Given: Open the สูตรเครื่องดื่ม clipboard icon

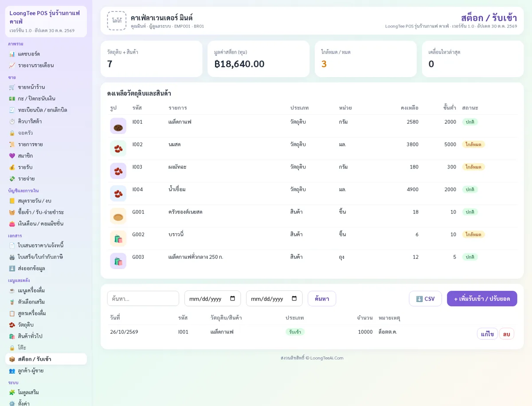Looking at the screenshot, I should pyautogui.click(x=12, y=313).
